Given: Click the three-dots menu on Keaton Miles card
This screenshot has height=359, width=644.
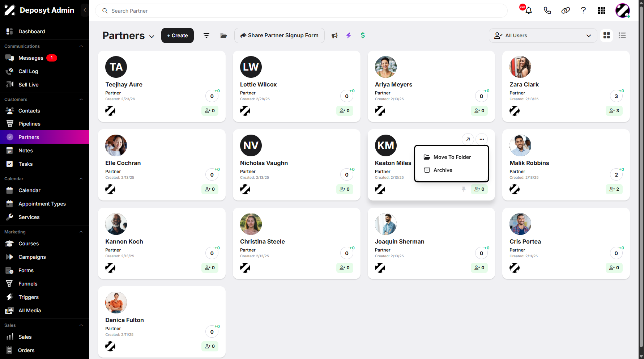Looking at the screenshot, I should pyautogui.click(x=482, y=139).
